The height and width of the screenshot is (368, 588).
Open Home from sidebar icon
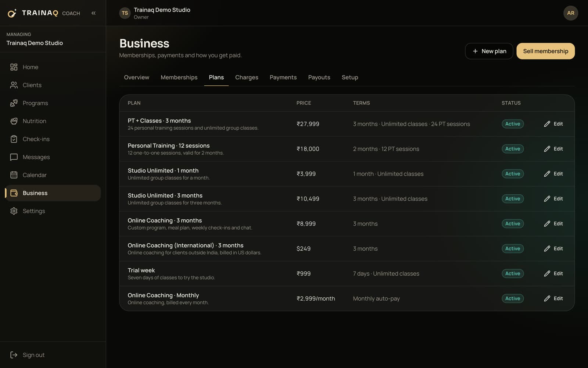pos(14,67)
